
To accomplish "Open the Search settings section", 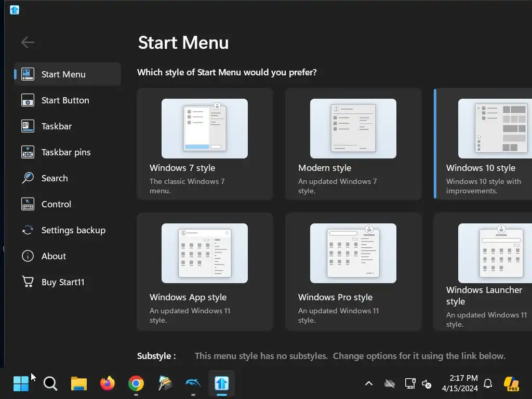I will tap(68, 178).
